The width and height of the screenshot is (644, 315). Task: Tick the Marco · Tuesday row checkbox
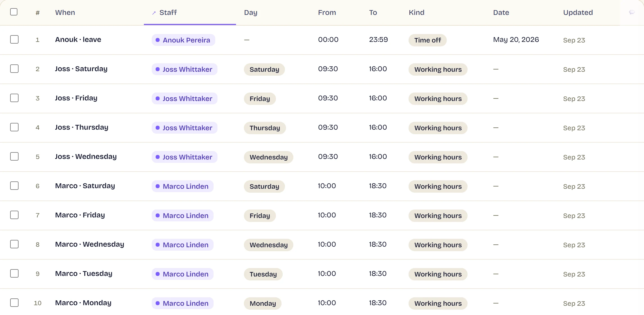pyautogui.click(x=14, y=273)
